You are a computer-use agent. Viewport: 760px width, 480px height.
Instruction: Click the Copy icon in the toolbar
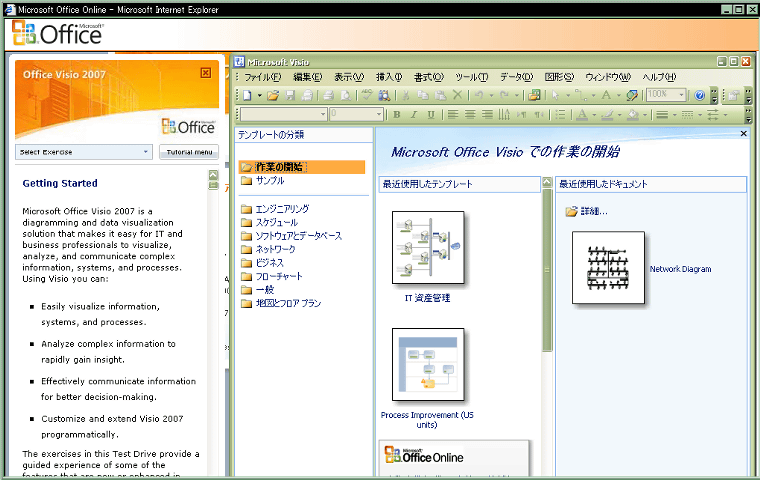423,95
